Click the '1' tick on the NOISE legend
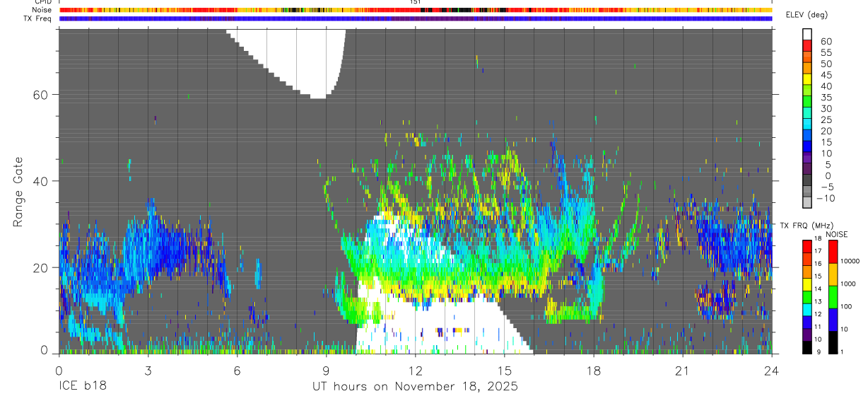Screen dimensions: 868x401 (x=843, y=351)
